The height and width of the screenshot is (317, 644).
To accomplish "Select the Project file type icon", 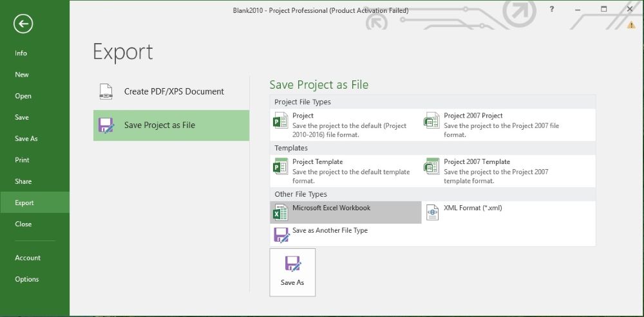I will pyautogui.click(x=281, y=120).
